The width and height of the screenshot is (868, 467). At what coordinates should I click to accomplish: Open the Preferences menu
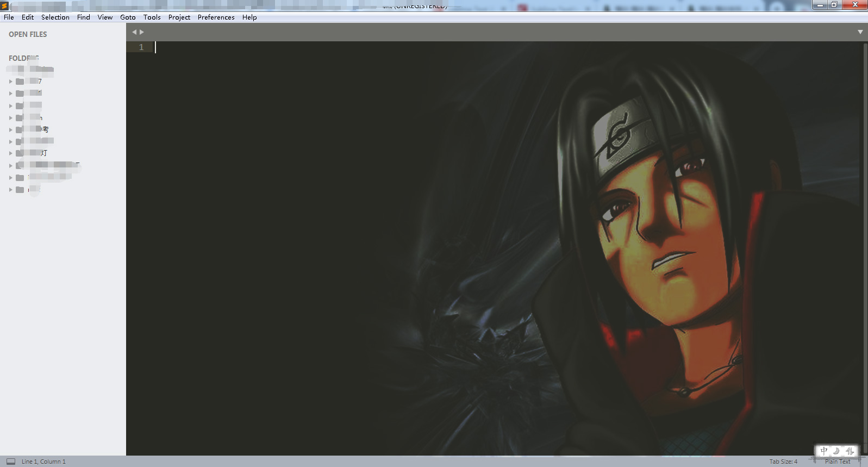(x=216, y=17)
